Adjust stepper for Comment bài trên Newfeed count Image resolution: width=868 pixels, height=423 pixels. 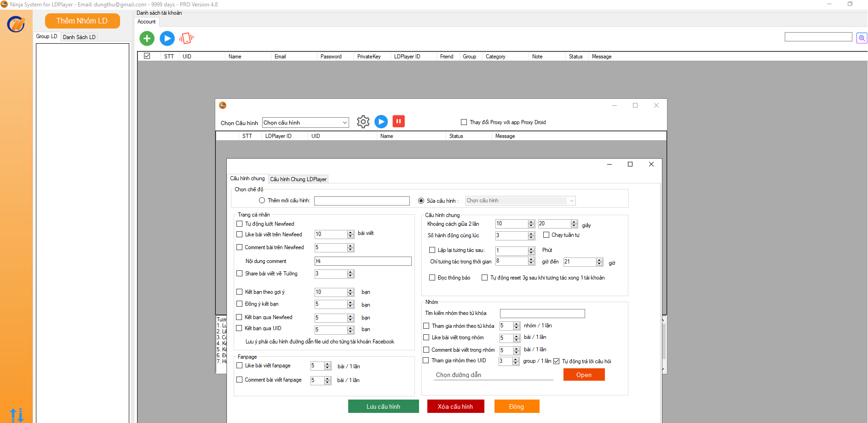tap(351, 248)
